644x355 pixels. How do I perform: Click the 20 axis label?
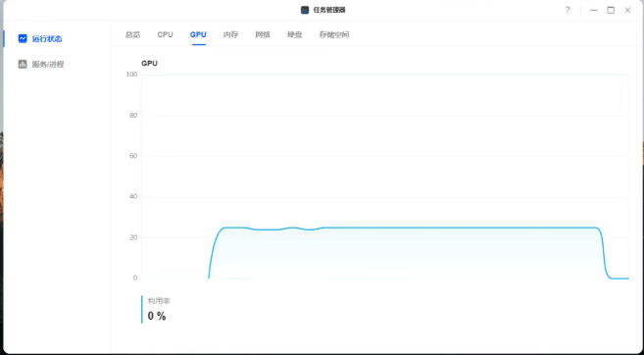click(133, 237)
